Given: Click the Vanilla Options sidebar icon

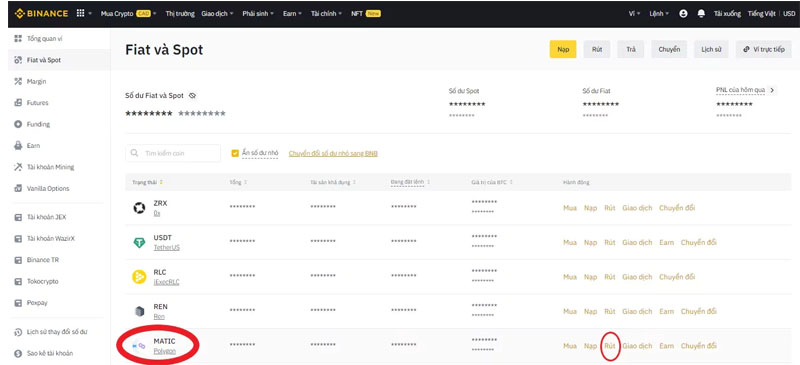Looking at the screenshot, I should point(18,188).
